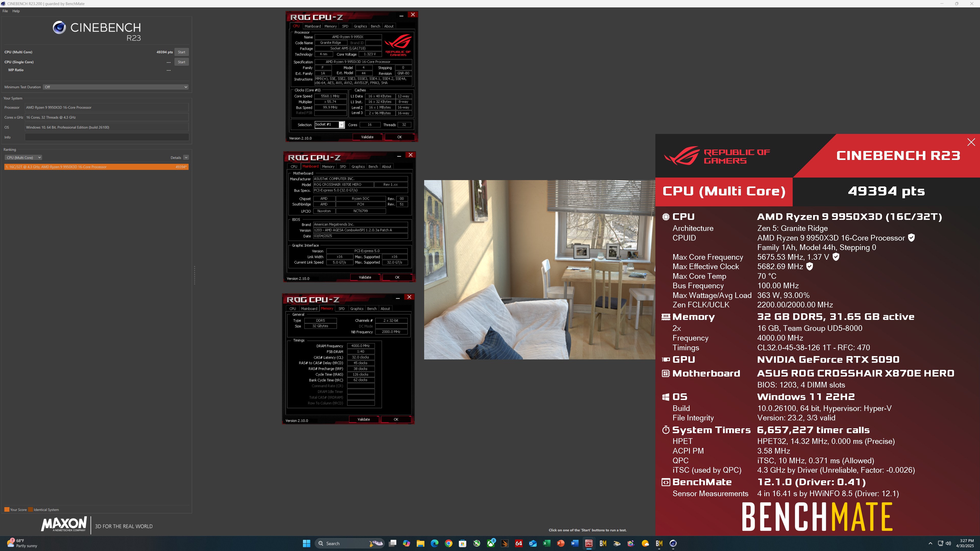980x551 pixels.
Task: Switch to Mainboard tab in CPU-Z processor window
Action: [312, 26]
